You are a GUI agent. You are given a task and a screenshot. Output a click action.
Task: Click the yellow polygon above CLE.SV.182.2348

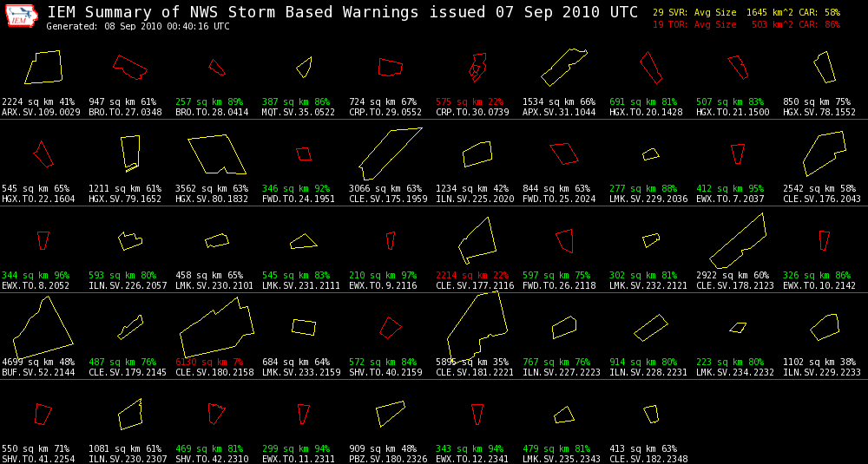[651, 415]
